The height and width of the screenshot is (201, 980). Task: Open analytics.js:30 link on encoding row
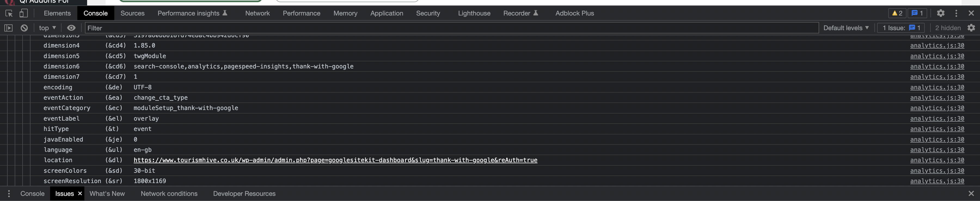pos(937,87)
